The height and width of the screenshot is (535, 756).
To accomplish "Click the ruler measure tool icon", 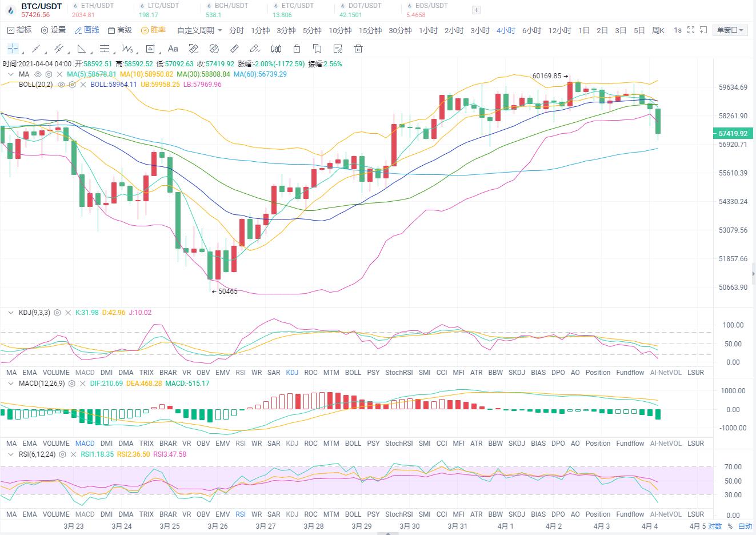I will [234, 49].
